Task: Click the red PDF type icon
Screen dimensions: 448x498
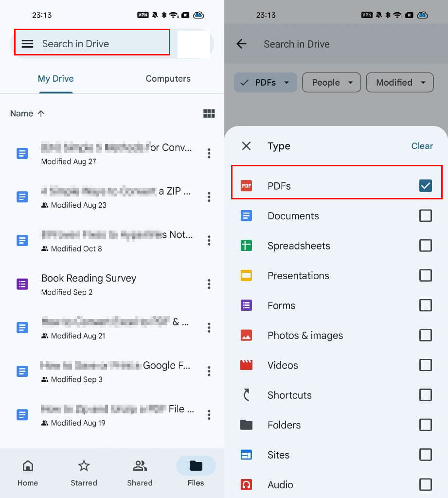Action: [x=246, y=186]
